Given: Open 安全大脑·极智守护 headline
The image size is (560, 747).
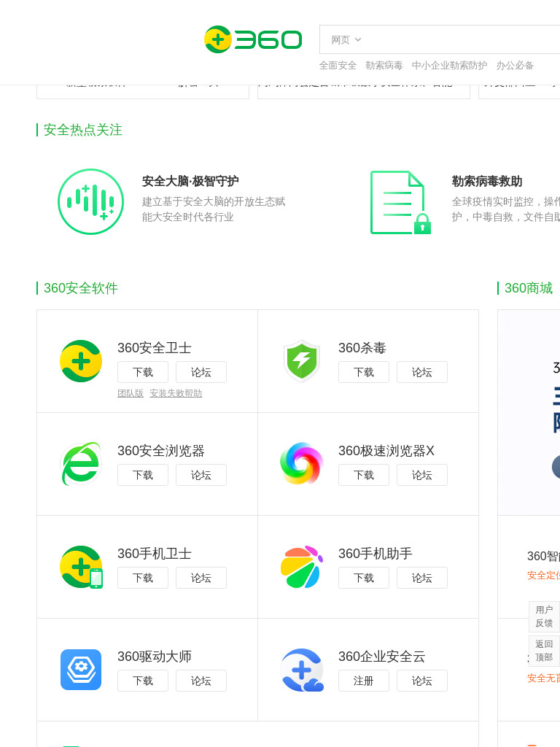Looking at the screenshot, I should point(190,181).
